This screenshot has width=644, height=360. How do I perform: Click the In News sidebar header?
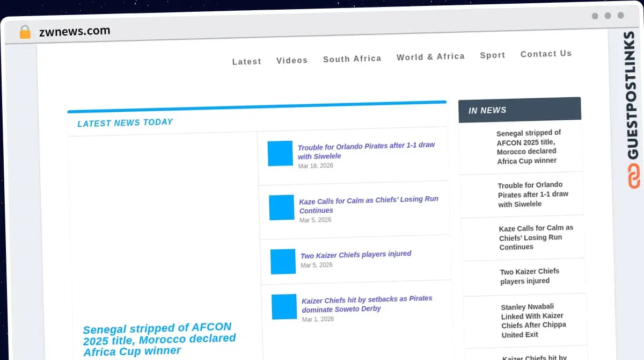(x=519, y=110)
